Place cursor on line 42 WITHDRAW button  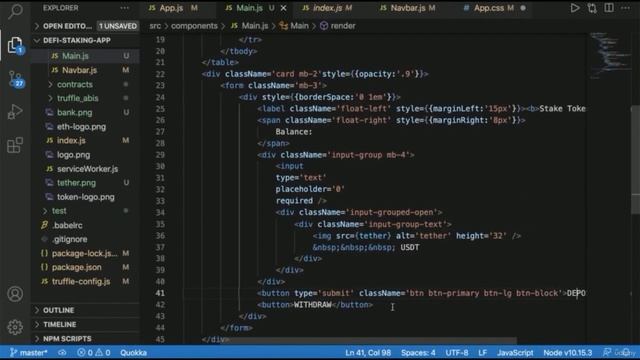click(314, 305)
